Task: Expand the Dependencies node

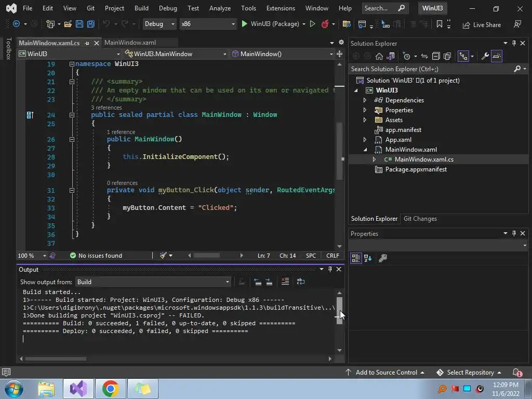Action: (x=365, y=100)
